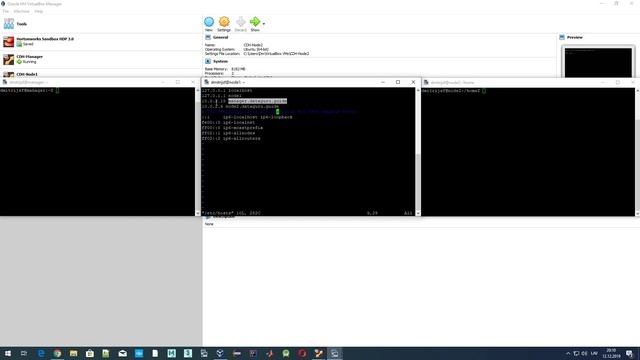640x360 pixels.
Task: Open the File menu in VirtualBox Manager
Action: pyautogui.click(x=6, y=11)
